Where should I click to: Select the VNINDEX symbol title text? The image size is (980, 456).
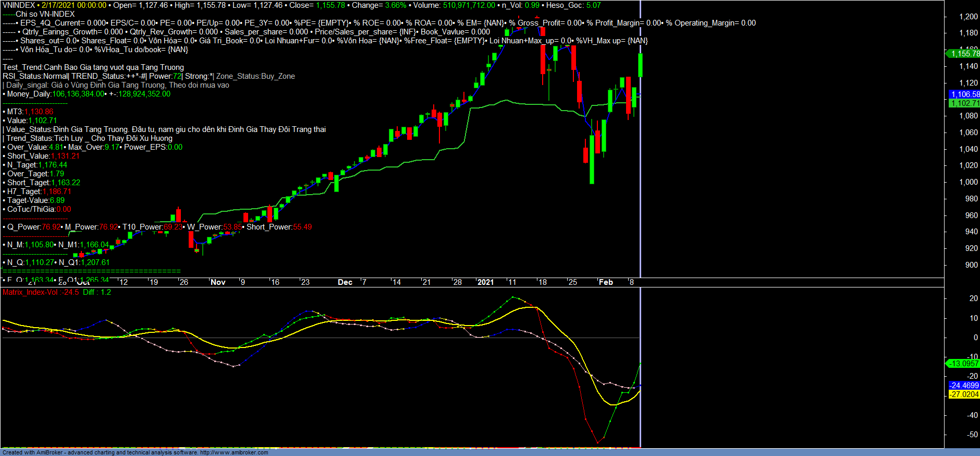click(x=19, y=5)
